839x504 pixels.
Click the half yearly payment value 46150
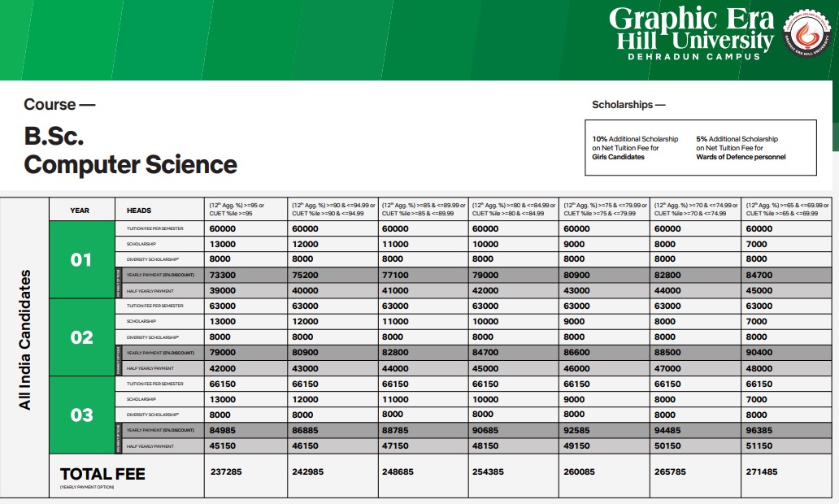pyautogui.click(x=305, y=445)
